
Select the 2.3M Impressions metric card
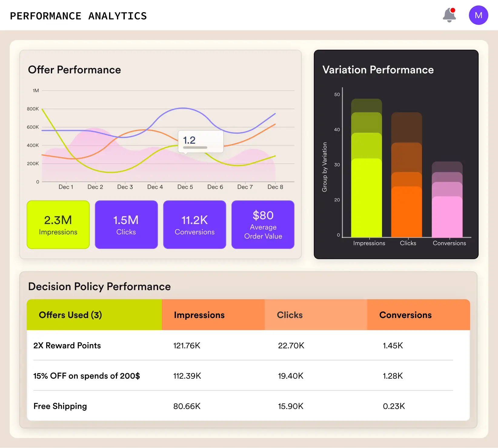tap(58, 224)
